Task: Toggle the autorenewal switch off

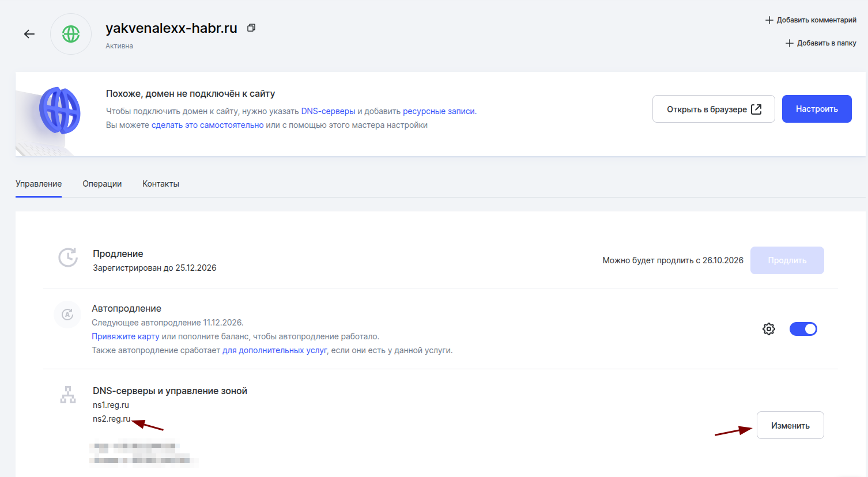Action: (803, 329)
